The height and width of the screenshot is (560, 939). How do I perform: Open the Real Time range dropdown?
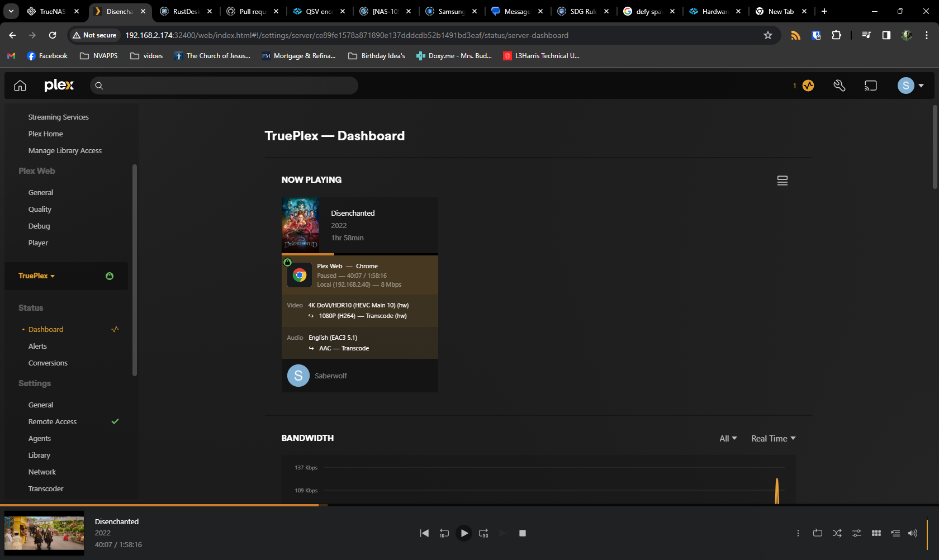[773, 439]
